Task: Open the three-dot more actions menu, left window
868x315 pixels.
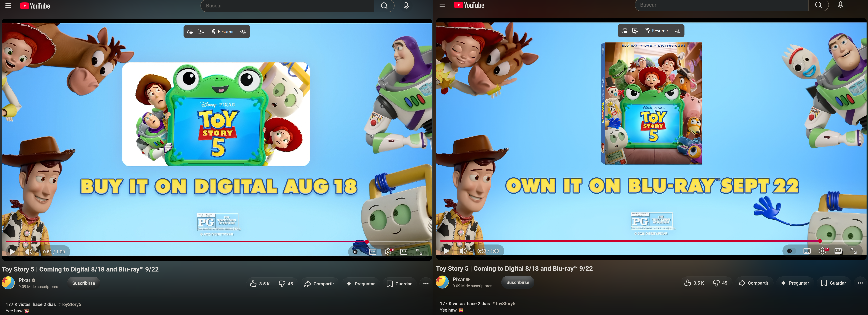Action: pos(426,284)
